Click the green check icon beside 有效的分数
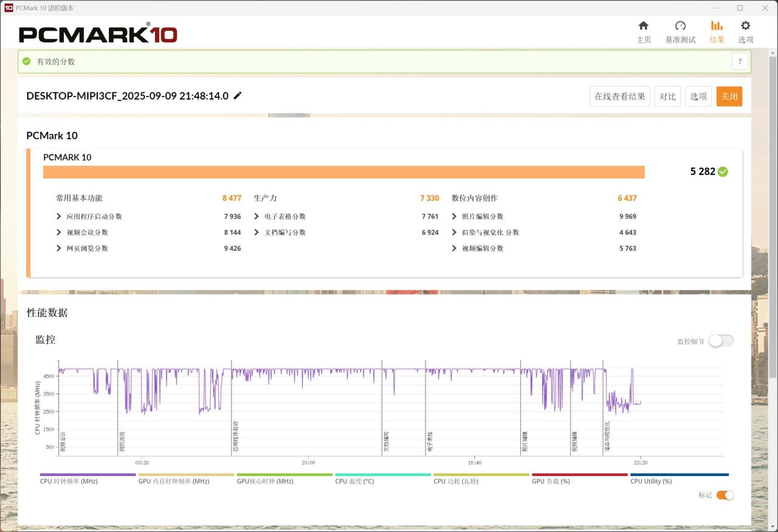Screen dimensions: 778x532 [26, 61]
